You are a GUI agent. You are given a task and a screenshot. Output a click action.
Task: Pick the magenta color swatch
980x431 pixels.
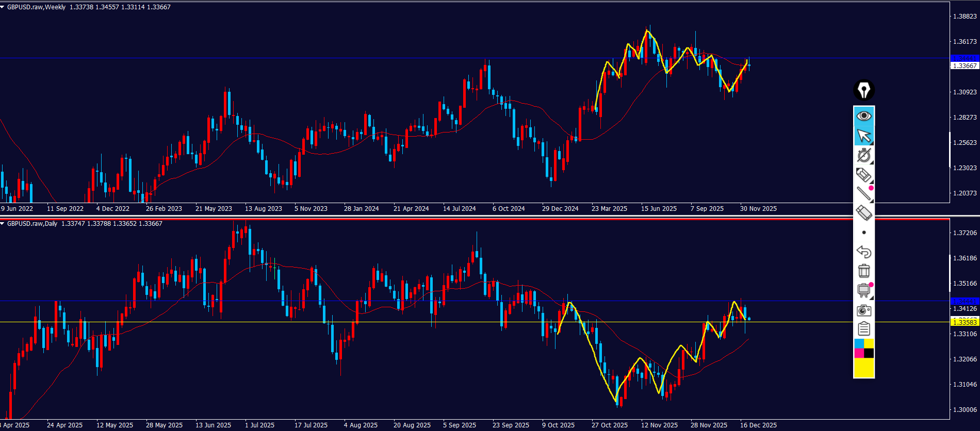click(859, 353)
